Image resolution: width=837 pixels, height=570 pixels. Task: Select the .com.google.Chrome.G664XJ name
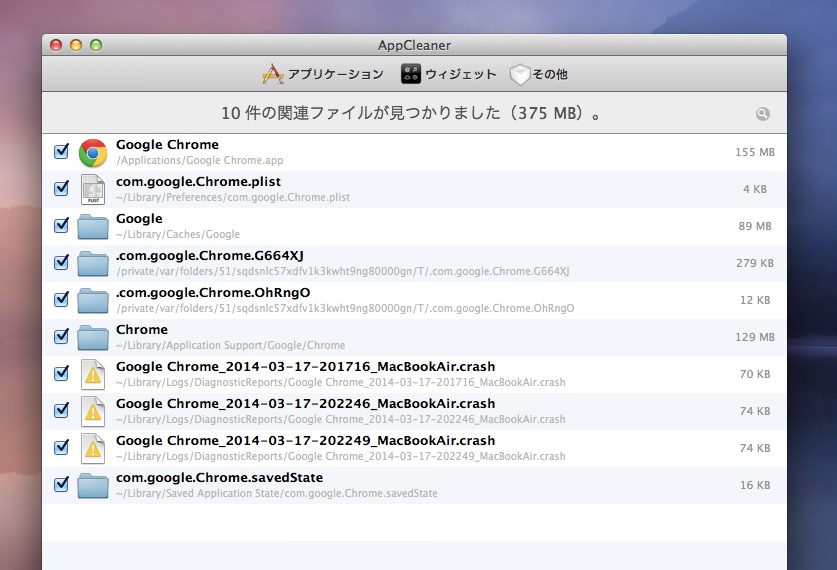click(210, 256)
